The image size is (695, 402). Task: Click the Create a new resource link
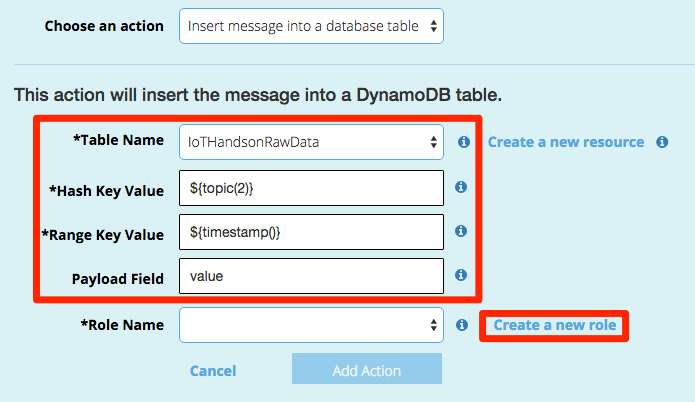pos(566,142)
